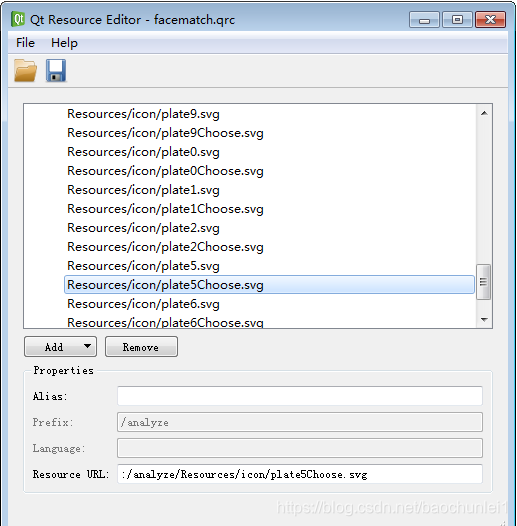
Task: Click the list scrollbar thumb
Action: point(483,282)
